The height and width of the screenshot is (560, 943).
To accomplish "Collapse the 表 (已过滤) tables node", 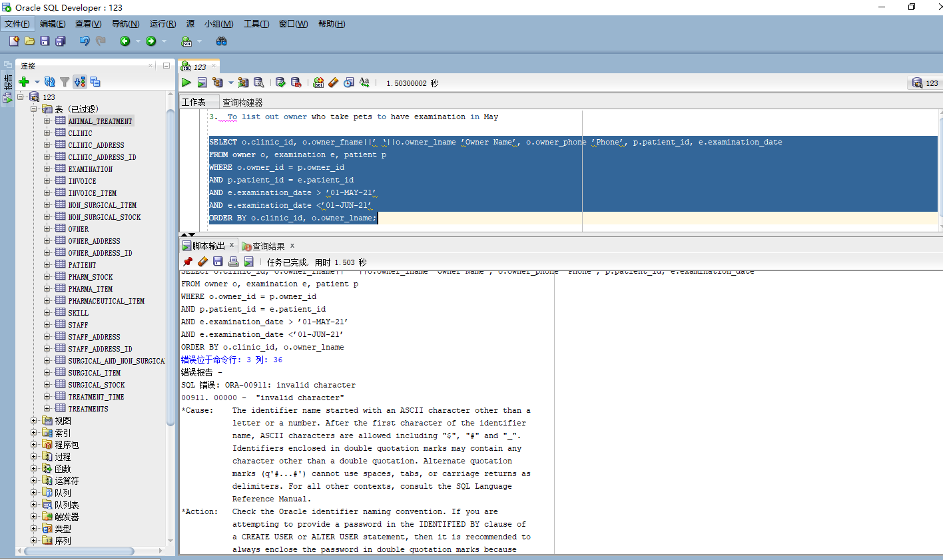I will coord(34,109).
